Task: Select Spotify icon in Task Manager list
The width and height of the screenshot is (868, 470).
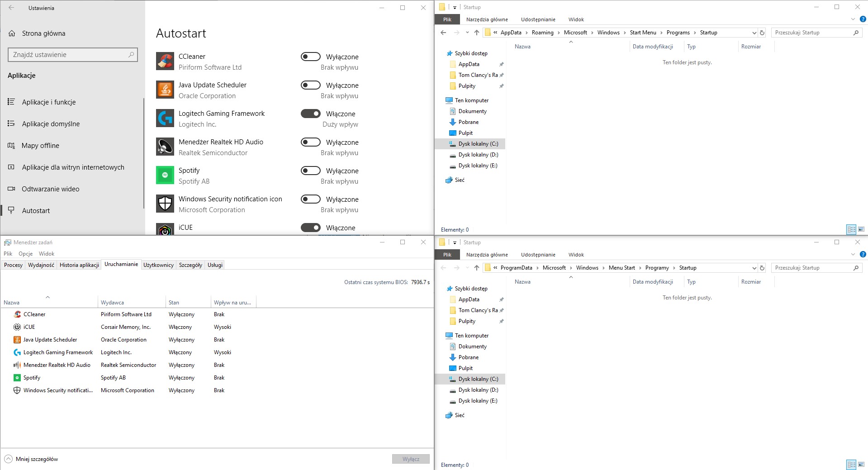Action: coord(17,378)
